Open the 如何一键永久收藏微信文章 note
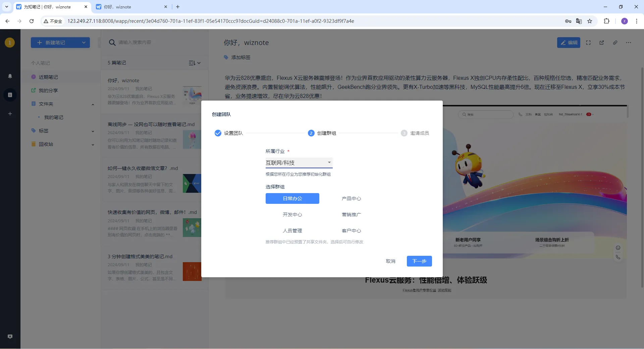The width and height of the screenshot is (644, 349). point(155,180)
